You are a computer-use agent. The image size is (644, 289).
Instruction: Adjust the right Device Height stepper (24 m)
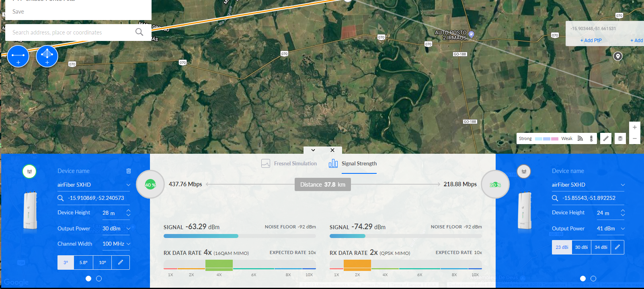[x=623, y=213]
